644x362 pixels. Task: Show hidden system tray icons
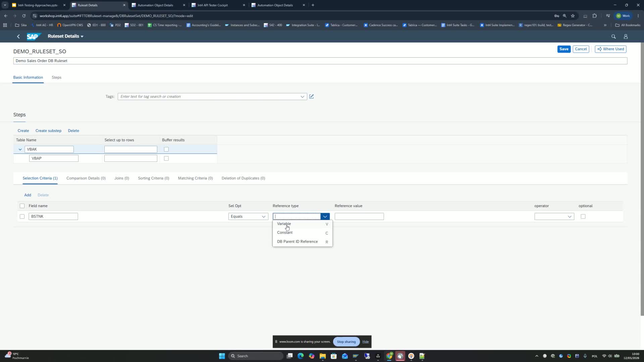point(537,356)
